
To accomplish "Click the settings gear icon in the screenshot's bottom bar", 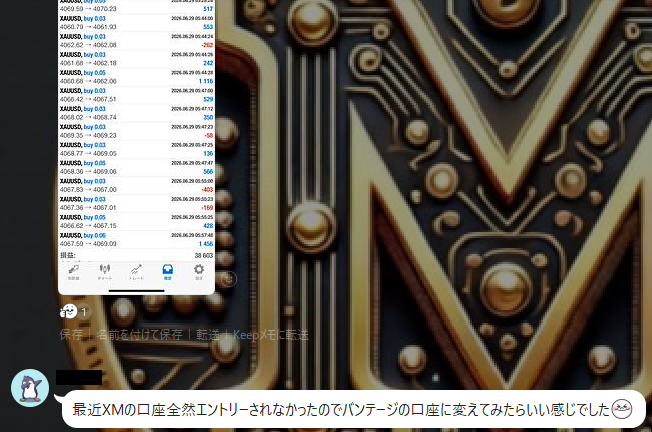I will pos(199,272).
